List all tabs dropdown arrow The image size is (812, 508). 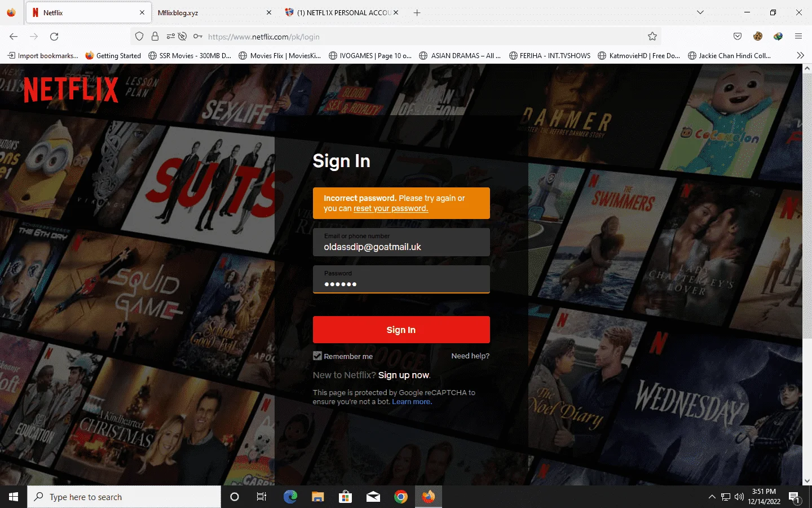click(x=700, y=12)
